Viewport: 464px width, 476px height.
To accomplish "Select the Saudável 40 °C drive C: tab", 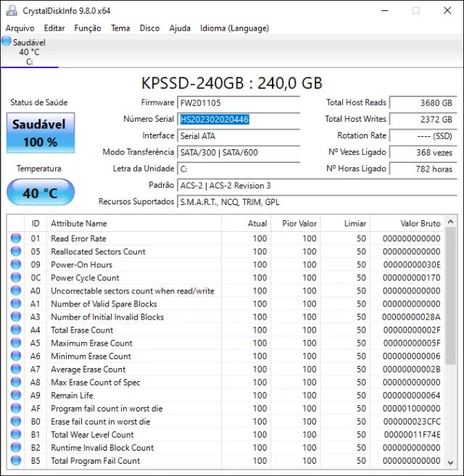I will [x=29, y=51].
